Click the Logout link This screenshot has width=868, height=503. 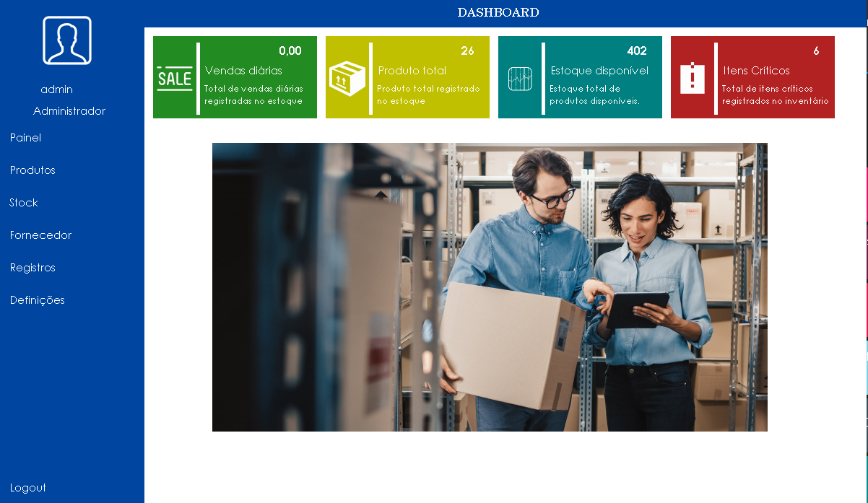pos(28,488)
